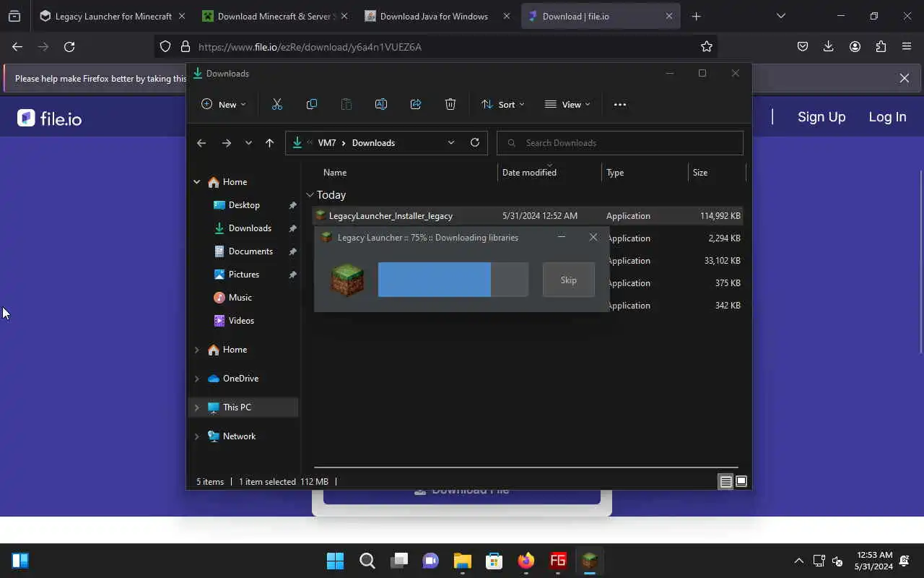This screenshot has height=578, width=924.
Task: Switch to Legacy Launcher for Minecraft tab
Action: click(113, 16)
